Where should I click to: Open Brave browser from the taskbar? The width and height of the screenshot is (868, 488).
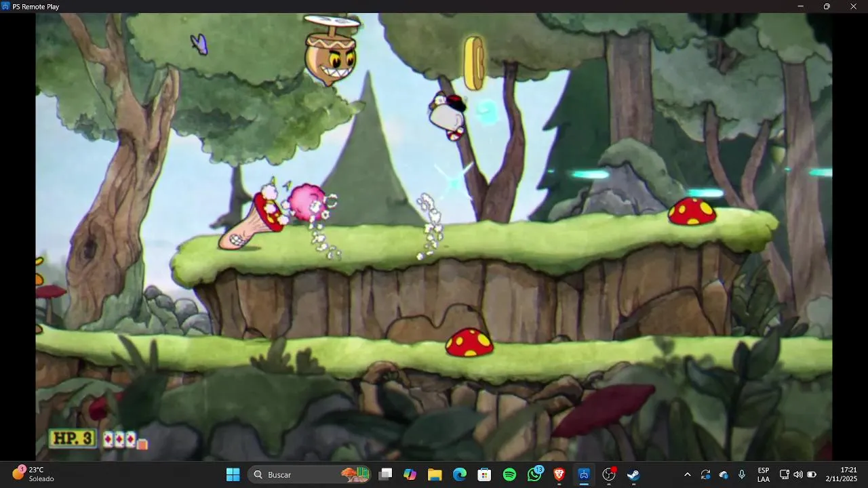coord(559,474)
